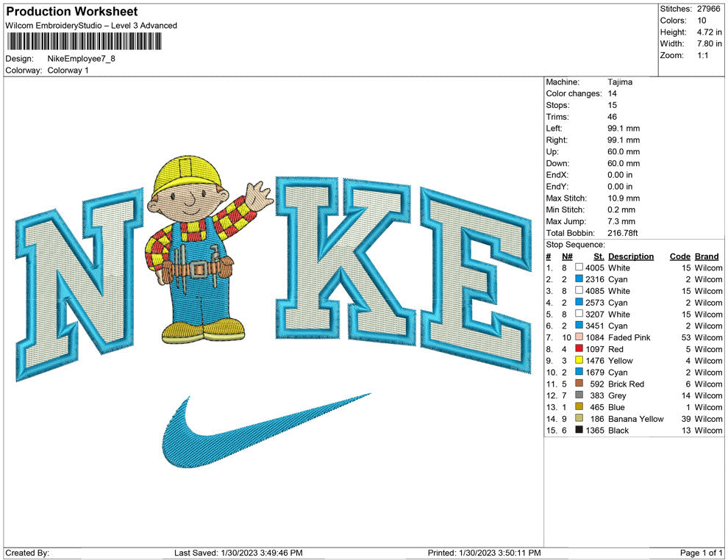Click the Created By footer label
728x560 pixels.
[x=27, y=553]
